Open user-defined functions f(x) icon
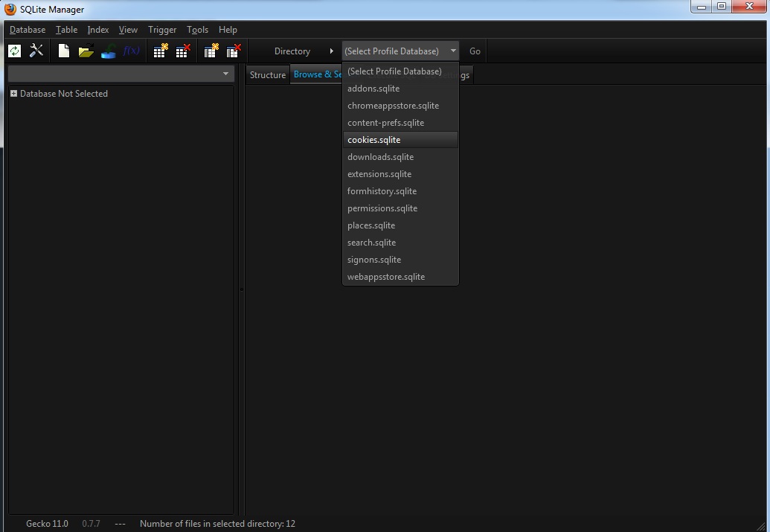Viewport: 770px width, 532px height. 131,51
